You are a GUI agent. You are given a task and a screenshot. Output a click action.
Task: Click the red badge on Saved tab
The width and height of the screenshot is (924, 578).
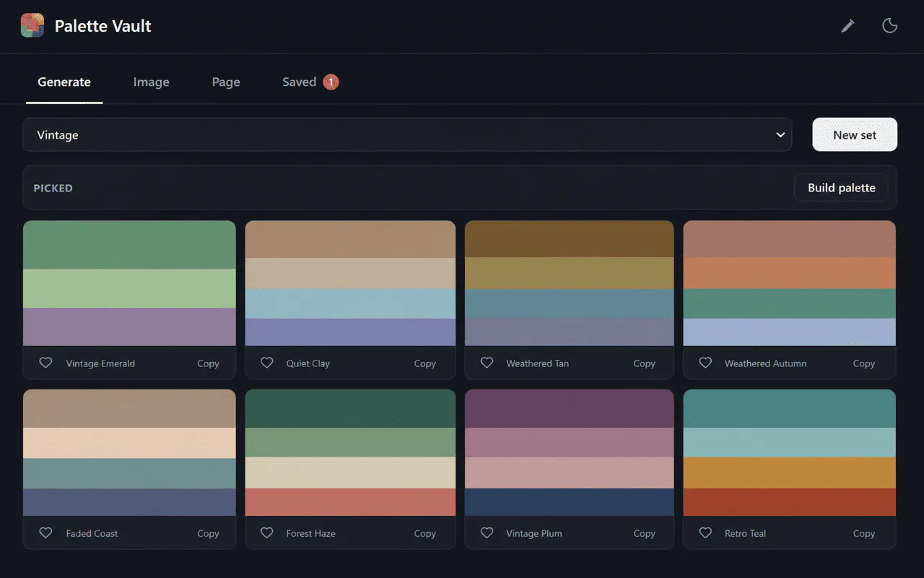click(x=331, y=82)
